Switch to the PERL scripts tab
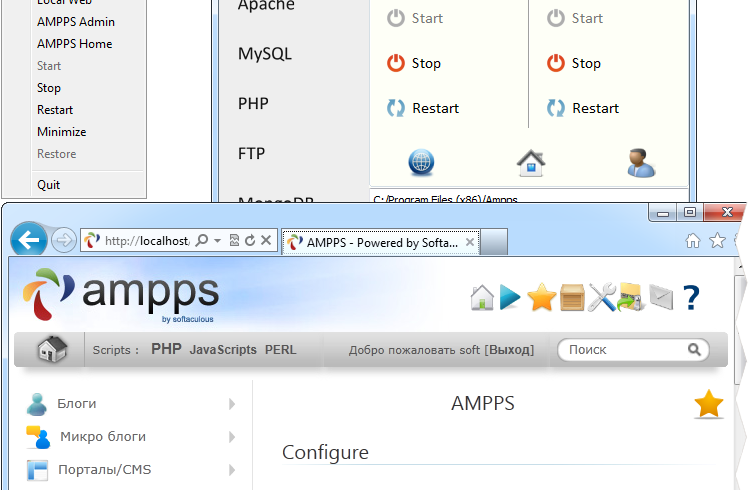The height and width of the screenshot is (490, 748). point(280,350)
